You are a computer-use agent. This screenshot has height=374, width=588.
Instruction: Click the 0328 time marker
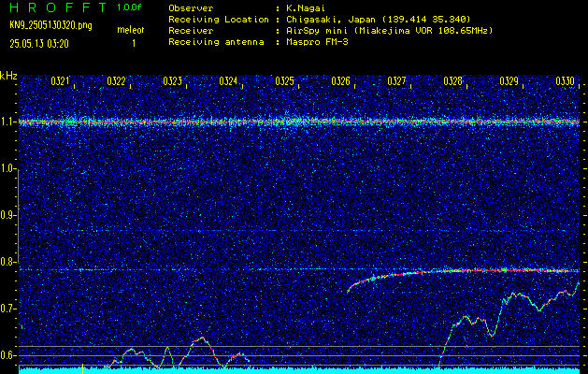tap(453, 81)
